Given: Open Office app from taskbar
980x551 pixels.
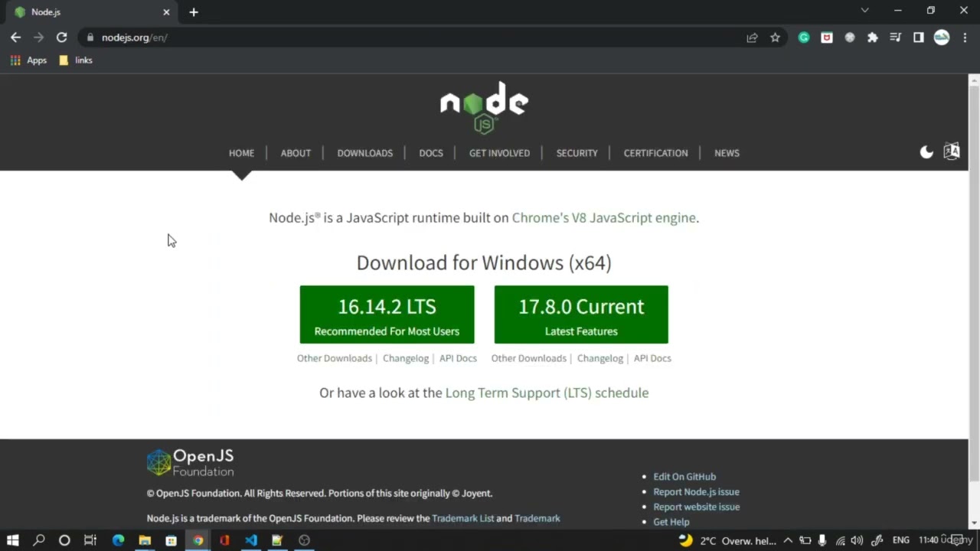Looking at the screenshot, I should [x=224, y=540].
